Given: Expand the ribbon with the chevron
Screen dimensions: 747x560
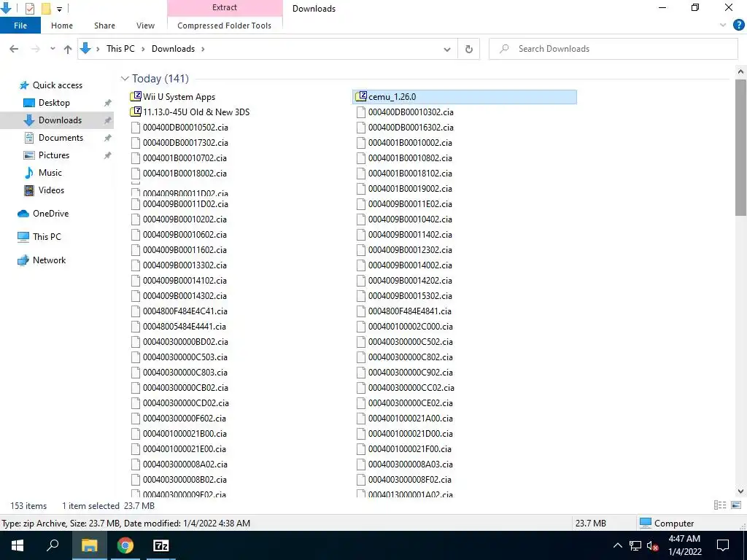Looking at the screenshot, I should point(723,26).
